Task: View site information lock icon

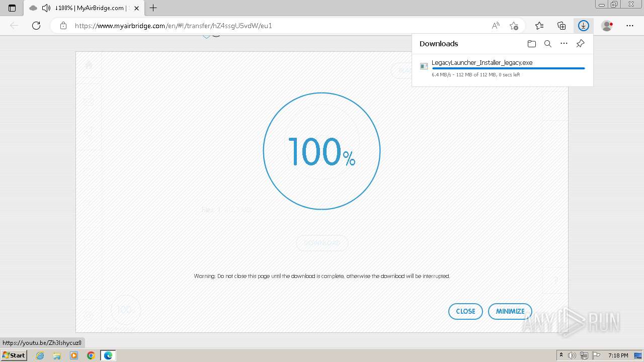Action: pos(63,26)
